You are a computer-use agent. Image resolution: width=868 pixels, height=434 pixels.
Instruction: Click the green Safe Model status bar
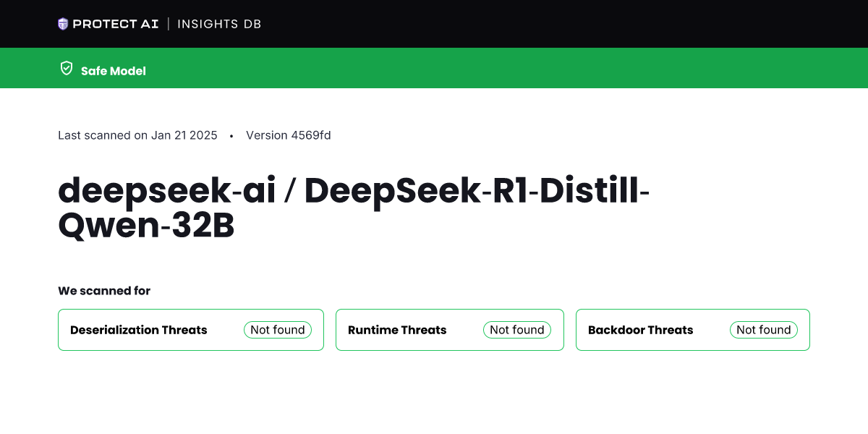(x=434, y=68)
